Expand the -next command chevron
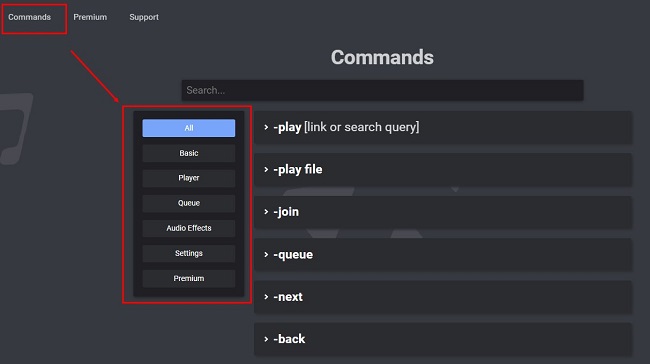Image resolution: width=650 pixels, height=364 pixels. pos(266,297)
